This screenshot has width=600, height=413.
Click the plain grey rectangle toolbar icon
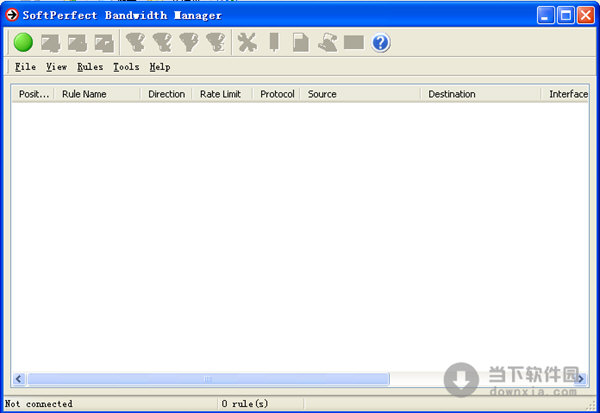[x=354, y=42]
